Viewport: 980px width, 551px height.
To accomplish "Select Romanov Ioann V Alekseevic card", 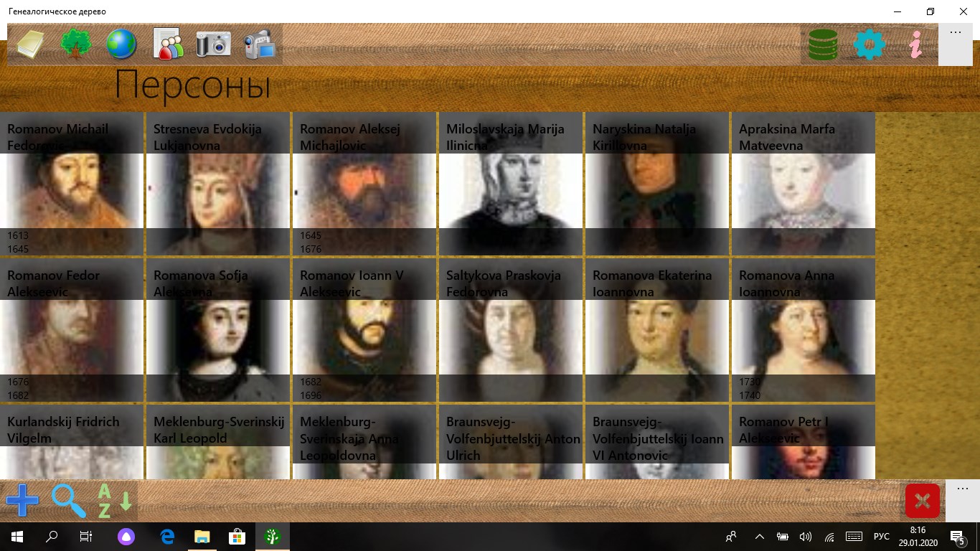I will [364, 330].
